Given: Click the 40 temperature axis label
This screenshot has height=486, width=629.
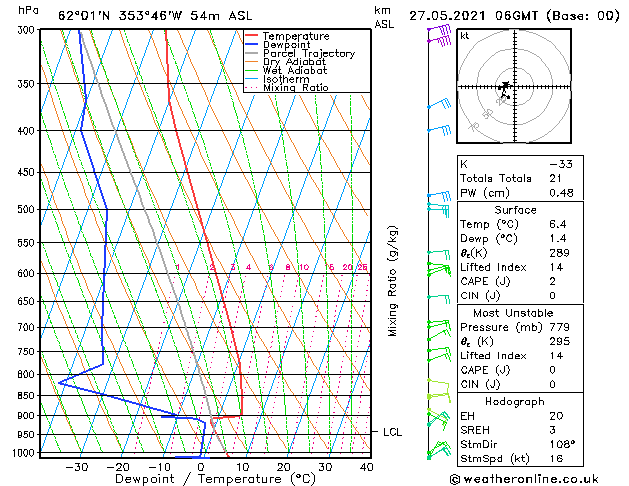Looking at the screenshot, I should pyautogui.click(x=366, y=467).
